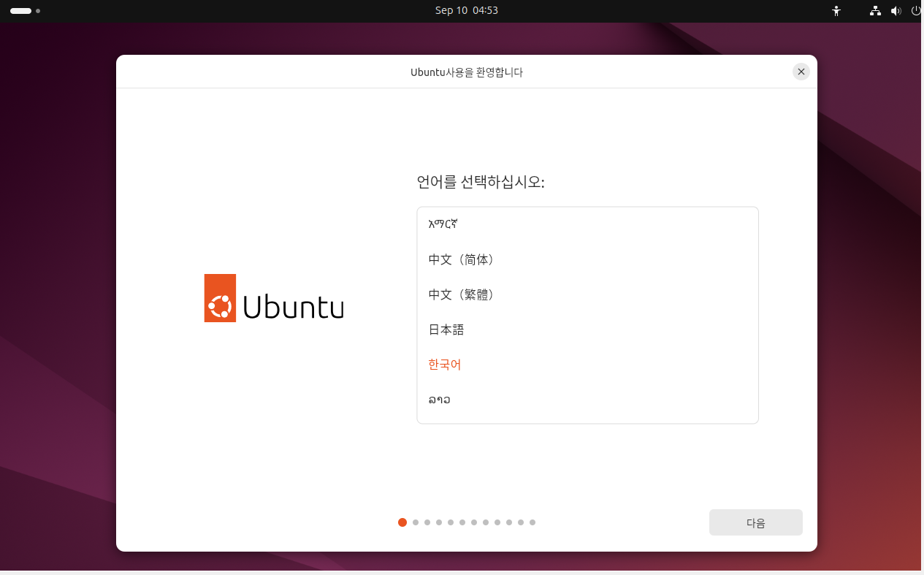The height and width of the screenshot is (575, 924).
Task: Select the highlighted 한국어 language
Action: (x=587, y=365)
